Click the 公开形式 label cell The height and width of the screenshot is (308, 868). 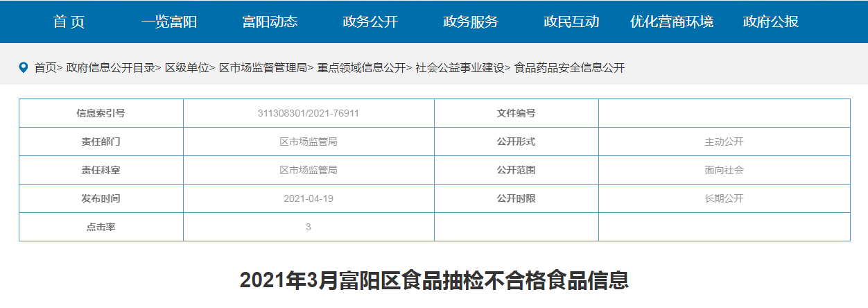pyautogui.click(x=517, y=142)
